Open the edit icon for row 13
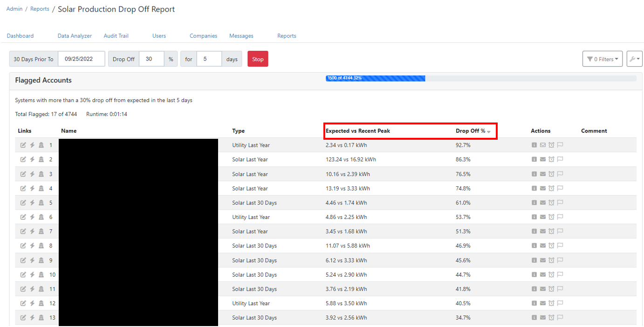 pos(23,318)
